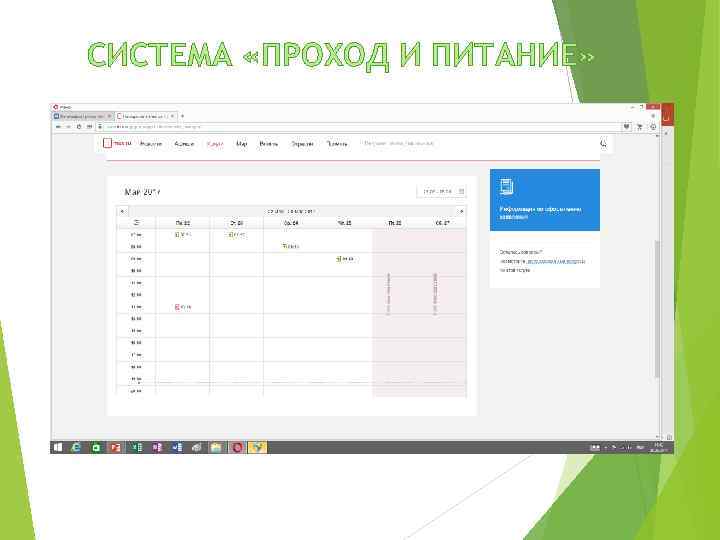Viewport: 720px width, 540px height.
Task: Launch Internet Explorer from the taskbar
Action: (x=76, y=447)
